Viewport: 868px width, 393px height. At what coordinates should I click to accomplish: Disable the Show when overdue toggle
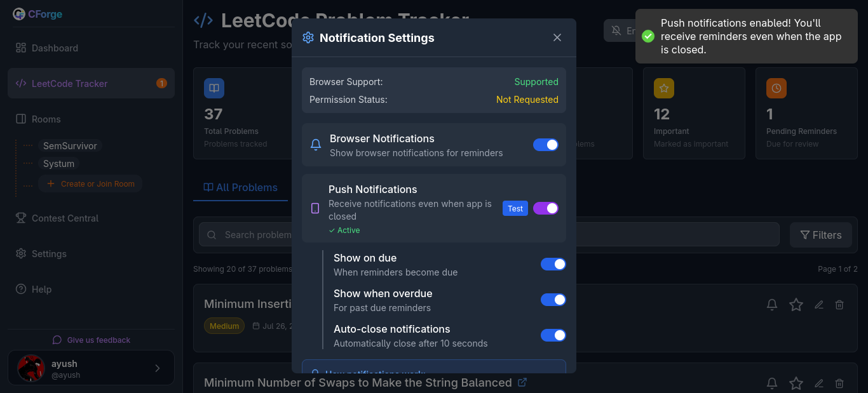pos(553,299)
